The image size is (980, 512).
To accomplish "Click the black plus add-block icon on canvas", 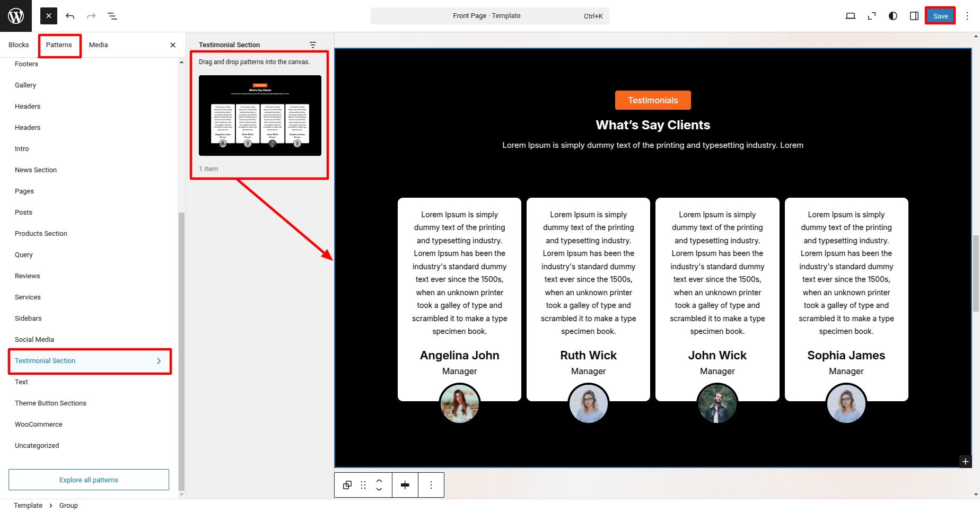I will pos(965,462).
